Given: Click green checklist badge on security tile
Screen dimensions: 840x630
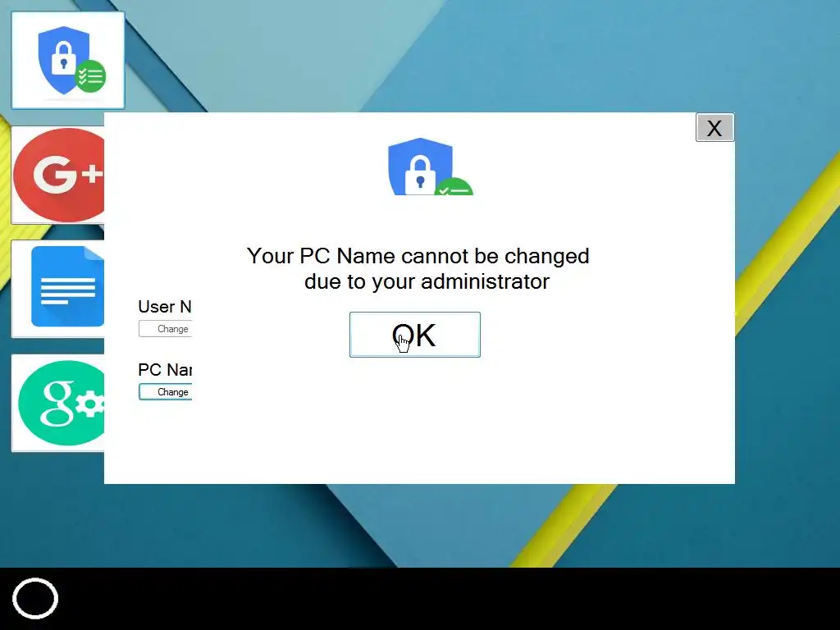Looking at the screenshot, I should (x=90, y=76).
